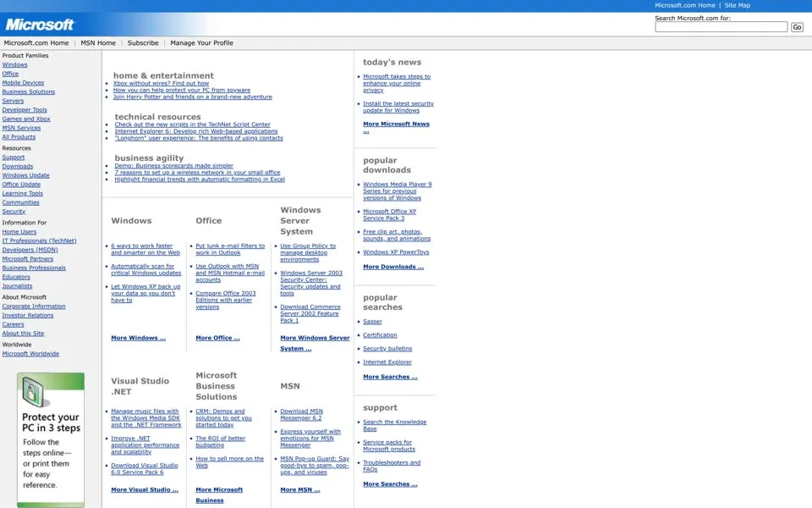Open About this Site link
The image size is (812, 508).
coord(23,334)
